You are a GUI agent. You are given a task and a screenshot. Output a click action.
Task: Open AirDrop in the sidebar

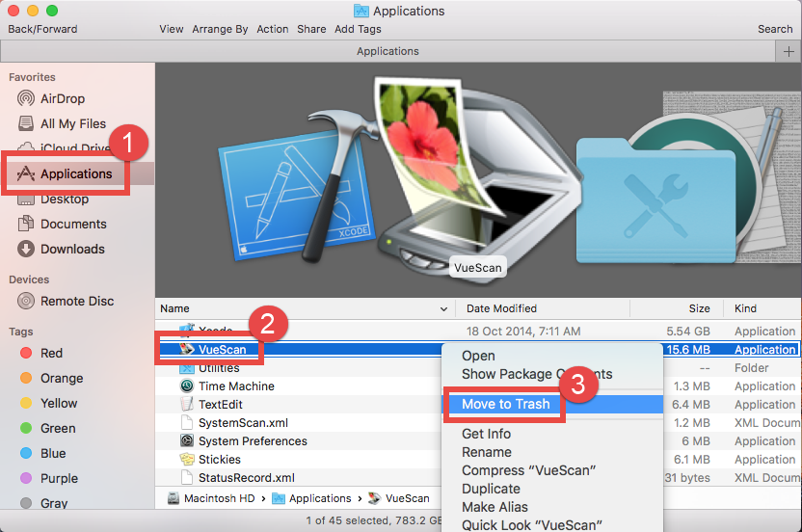64,98
